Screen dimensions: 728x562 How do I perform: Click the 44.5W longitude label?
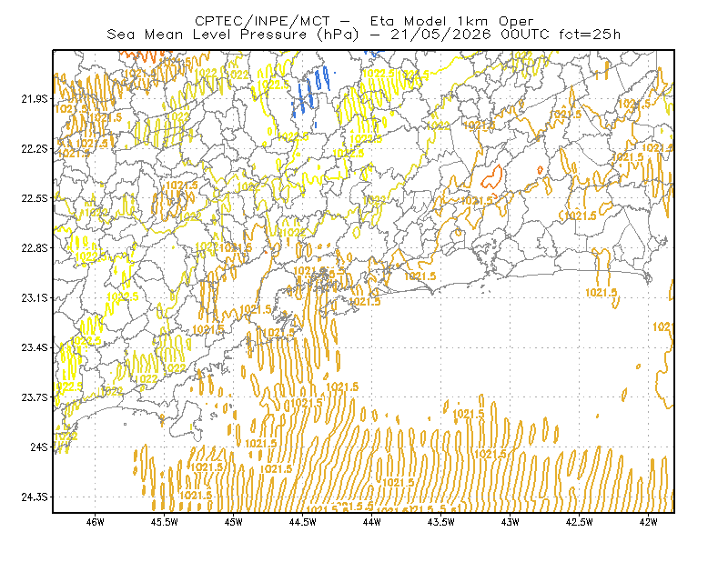(x=303, y=522)
